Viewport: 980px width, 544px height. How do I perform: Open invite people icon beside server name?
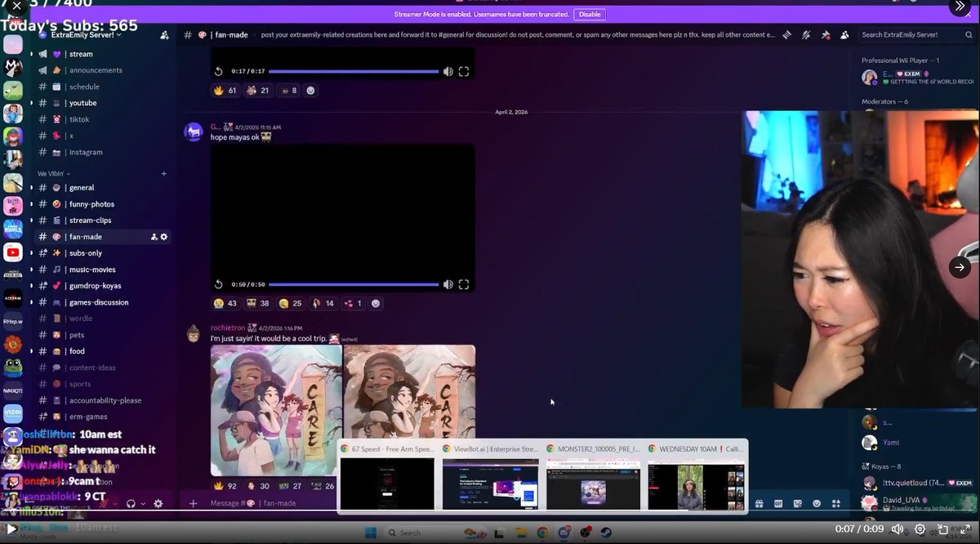165,35
